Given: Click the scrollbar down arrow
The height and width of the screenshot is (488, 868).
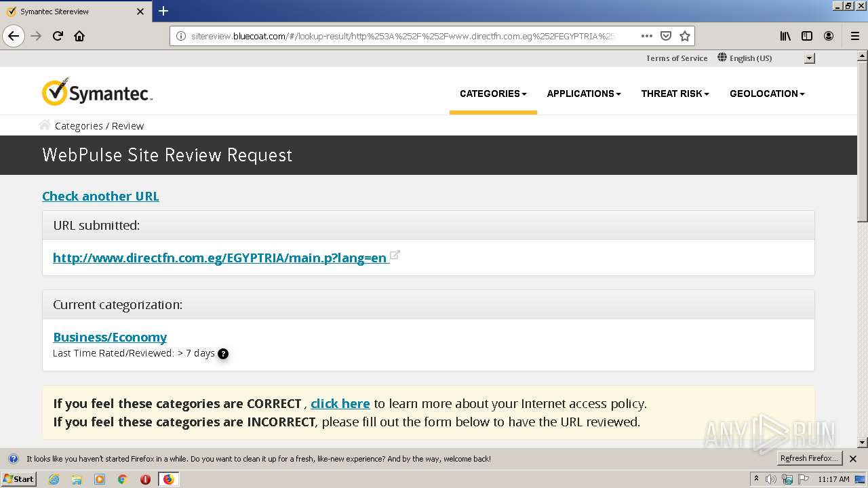Looking at the screenshot, I should coord(862,443).
